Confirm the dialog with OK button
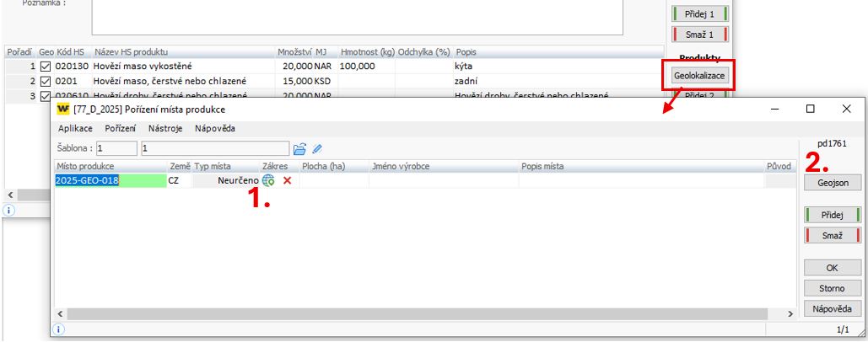 click(x=831, y=268)
